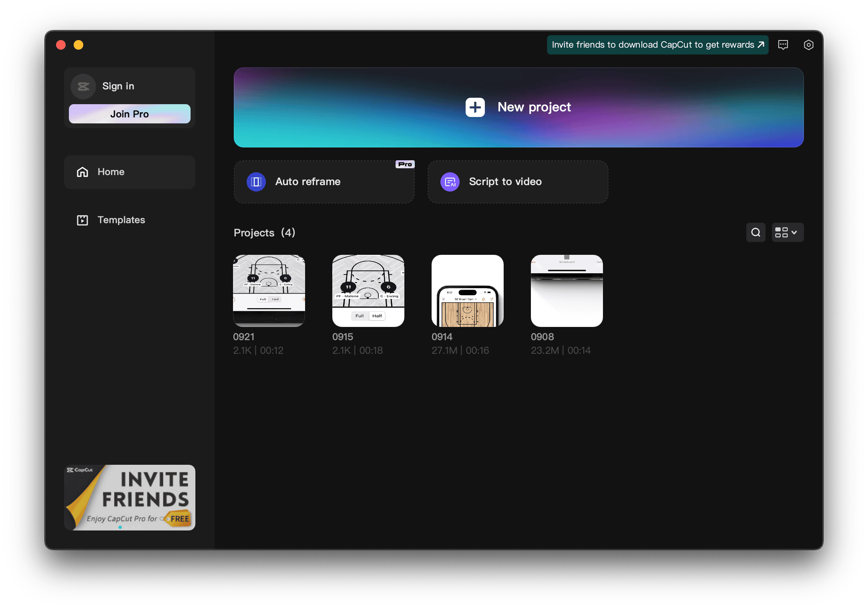The width and height of the screenshot is (868, 609).
Task: Open project thumbnail 0914
Action: coord(468,290)
